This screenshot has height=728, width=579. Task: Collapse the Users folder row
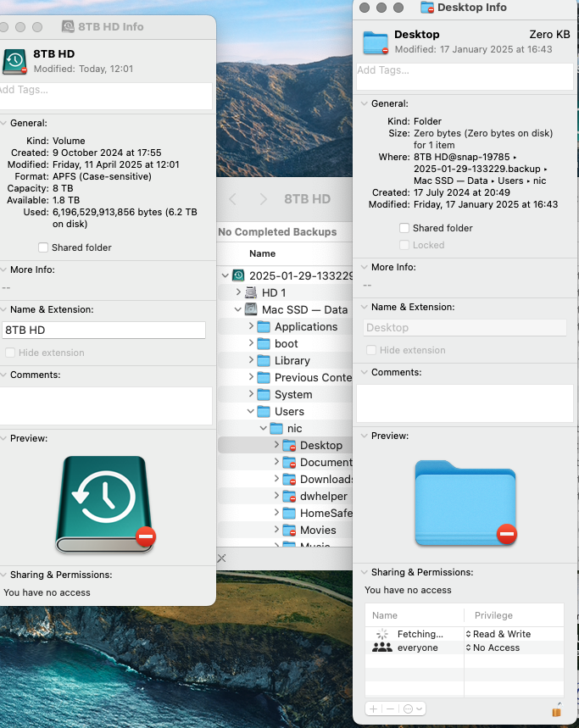pos(251,411)
